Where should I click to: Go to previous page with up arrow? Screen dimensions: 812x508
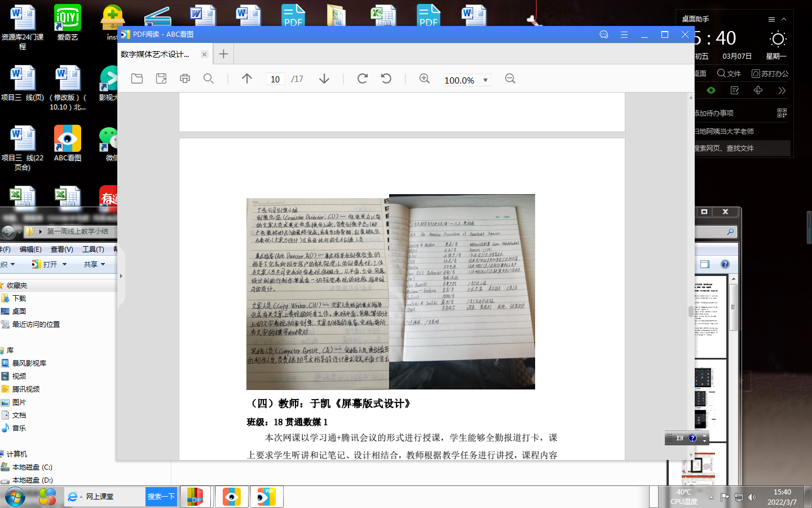(x=247, y=78)
